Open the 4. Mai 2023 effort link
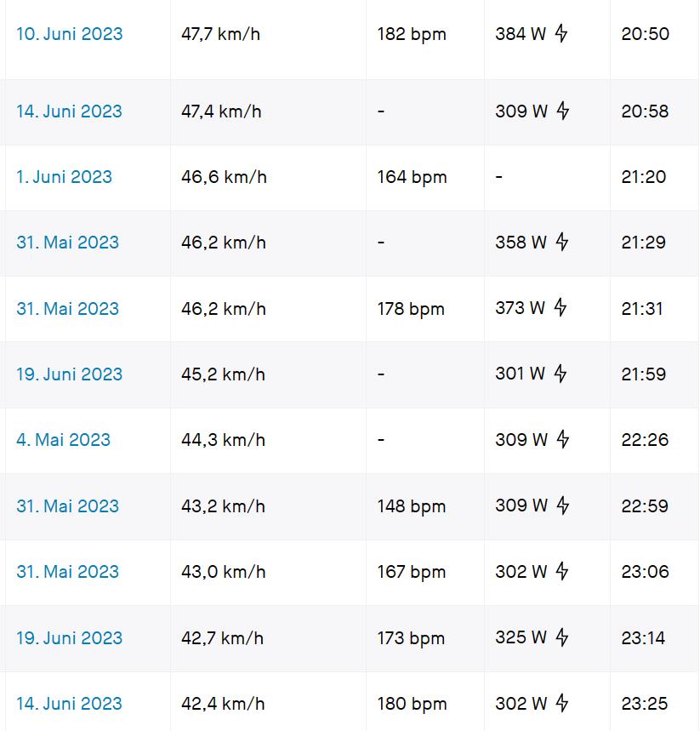 (63, 440)
